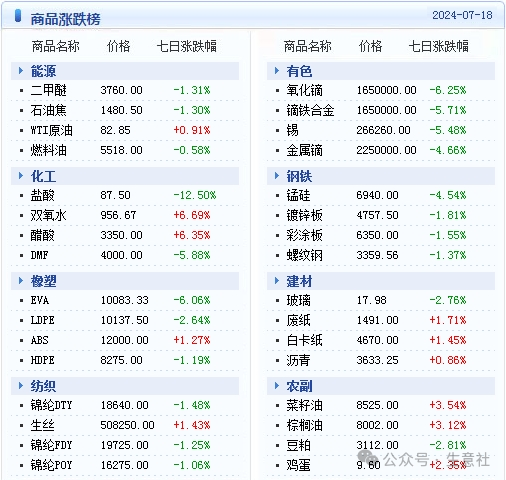Select the 镝铁合金 commodity name
The width and height of the screenshot is (506, 480).
coord(311,110)
